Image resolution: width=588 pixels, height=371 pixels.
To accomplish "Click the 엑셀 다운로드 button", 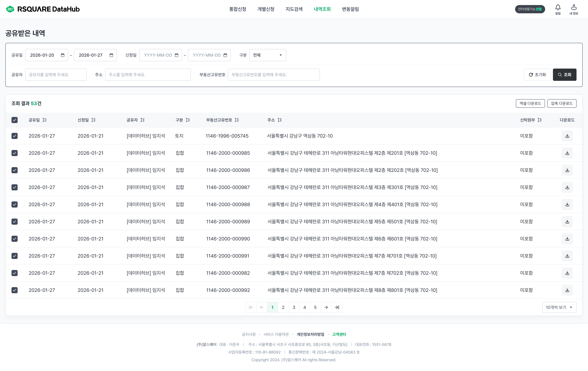I will click(x=530, y=103).
